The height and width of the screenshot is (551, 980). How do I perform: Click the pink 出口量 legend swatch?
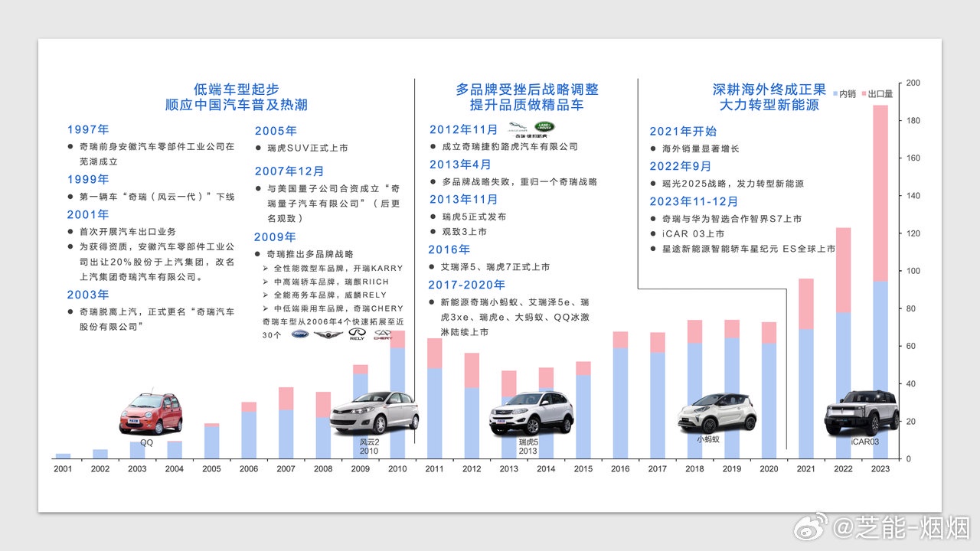point(864,93)
